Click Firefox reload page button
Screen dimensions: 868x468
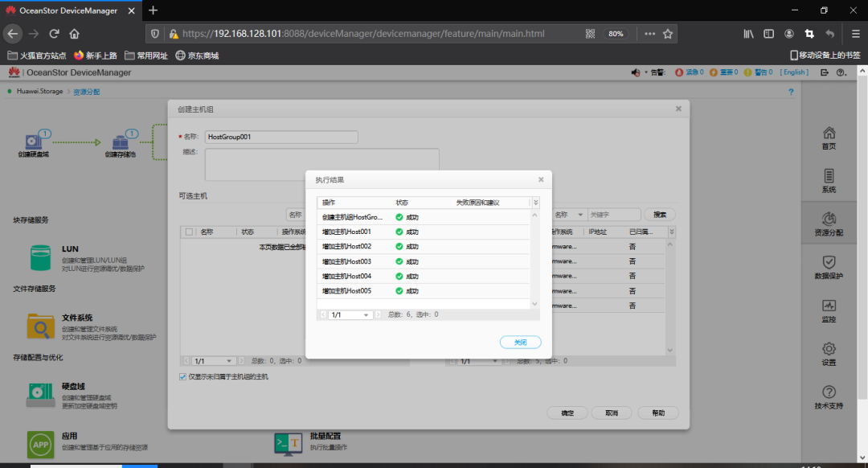pos(55,34)
